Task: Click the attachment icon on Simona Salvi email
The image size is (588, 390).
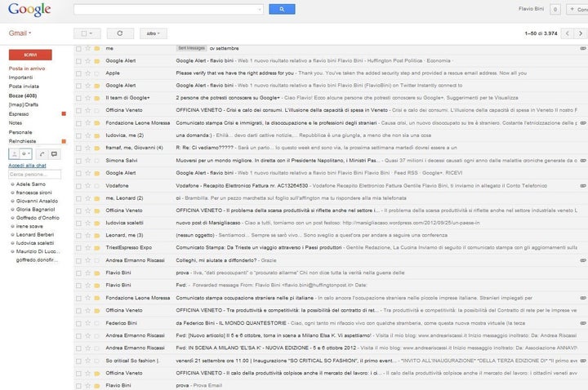Action: click(x=583, y=161)
